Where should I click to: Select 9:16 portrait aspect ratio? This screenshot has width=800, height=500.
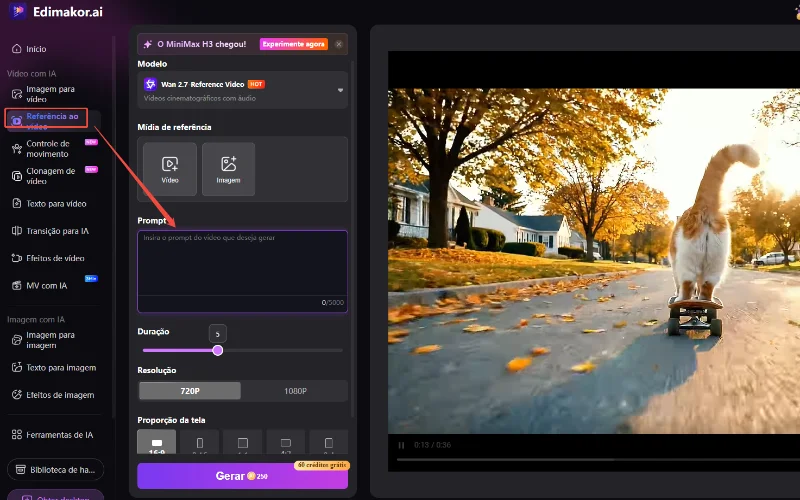200,442
